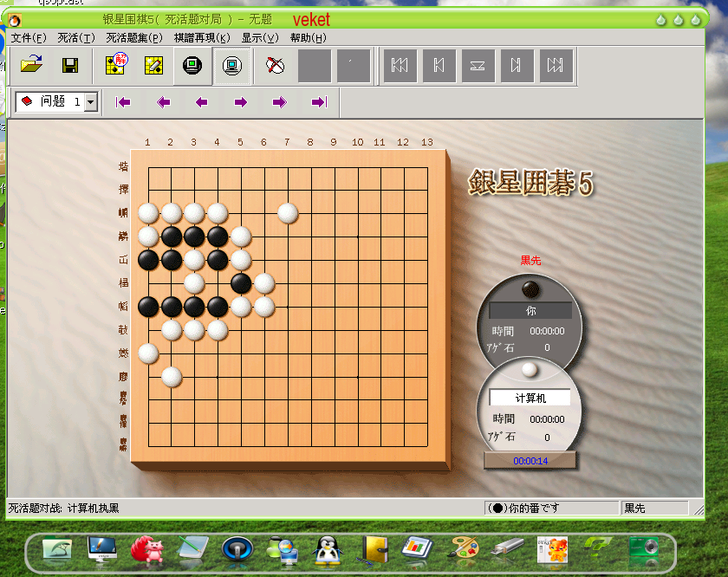Jump to first move in replay controls

400,66
